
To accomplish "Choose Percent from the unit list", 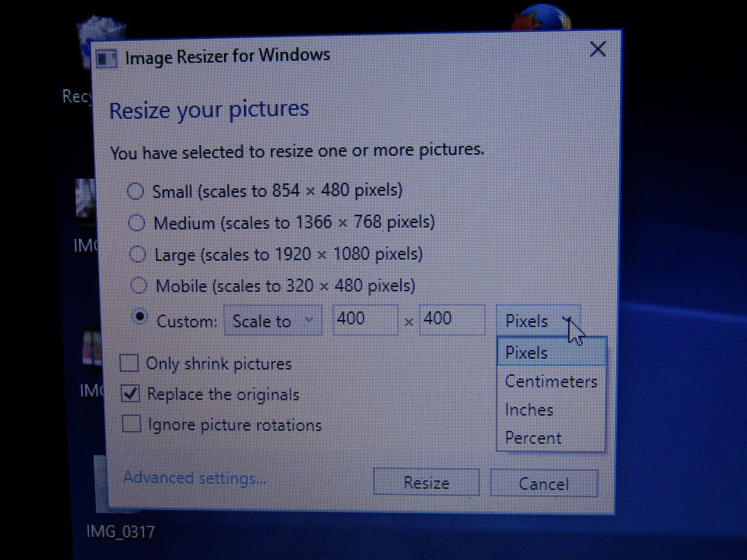I will pos(533,438).
